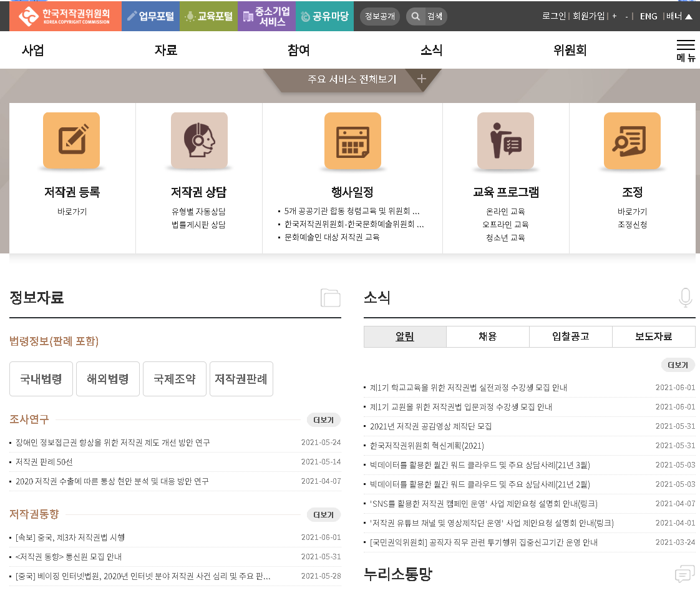Click the 국내법령 button
This screenshot has width=700, height=593.
click(x=41, y=379)
